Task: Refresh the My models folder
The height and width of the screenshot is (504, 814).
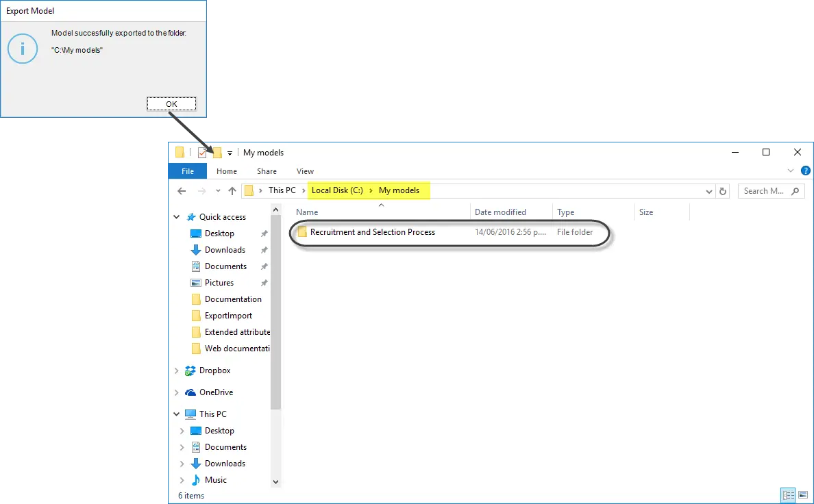Action: [723, 191]
